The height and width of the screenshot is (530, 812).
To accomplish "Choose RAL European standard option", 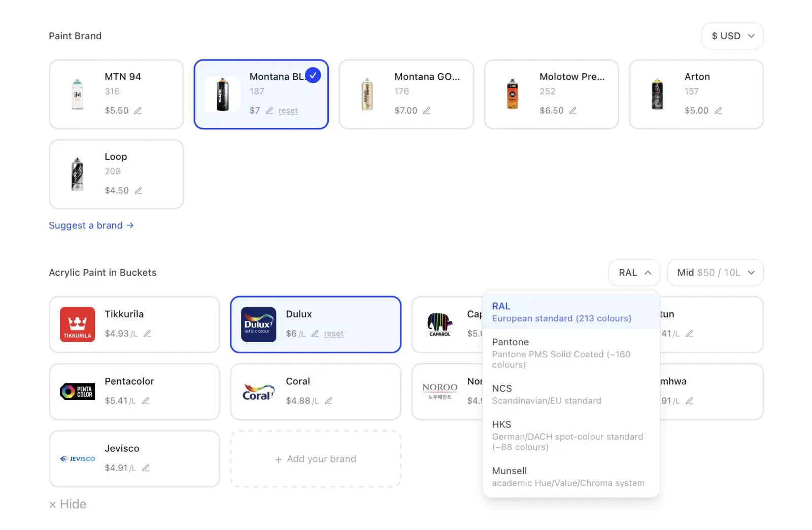I will (571, 312).
